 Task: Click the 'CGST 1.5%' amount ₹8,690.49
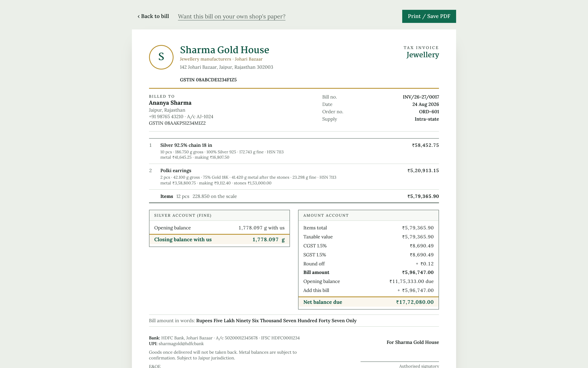click(422, 246)
